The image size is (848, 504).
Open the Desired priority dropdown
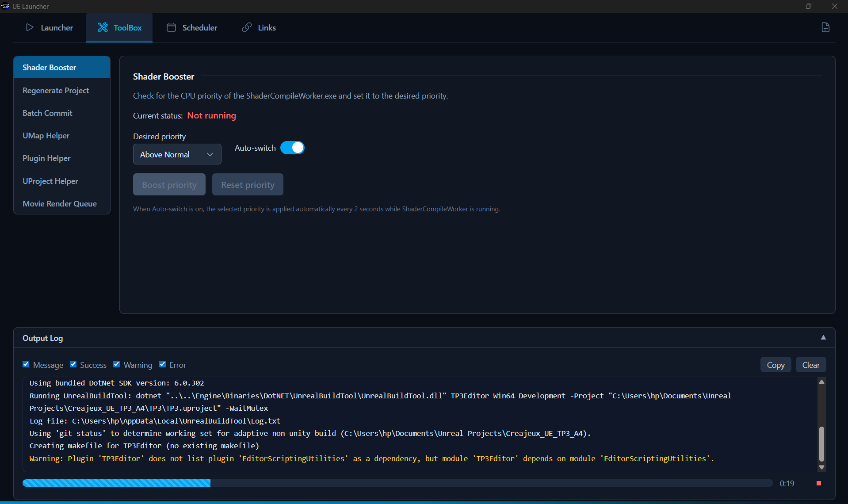coord(177,154)
